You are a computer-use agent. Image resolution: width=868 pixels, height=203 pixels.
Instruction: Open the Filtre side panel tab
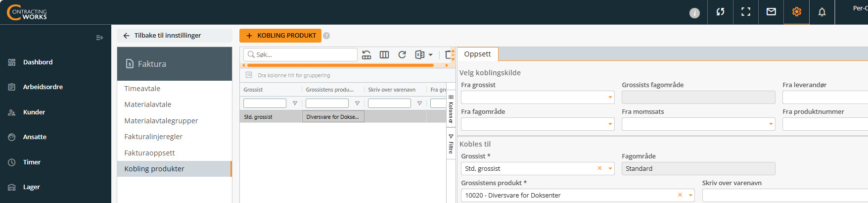(451, 144)
